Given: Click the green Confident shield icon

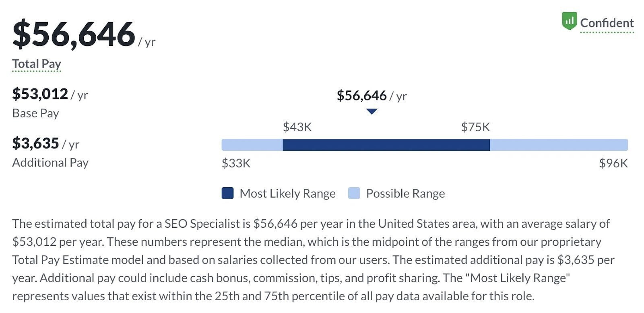Looking at the screenshot, I should (569, 21).
